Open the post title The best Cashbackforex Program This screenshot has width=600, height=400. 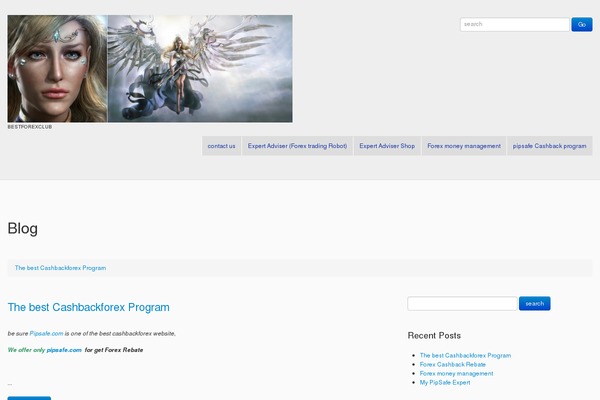coord(88,307)
